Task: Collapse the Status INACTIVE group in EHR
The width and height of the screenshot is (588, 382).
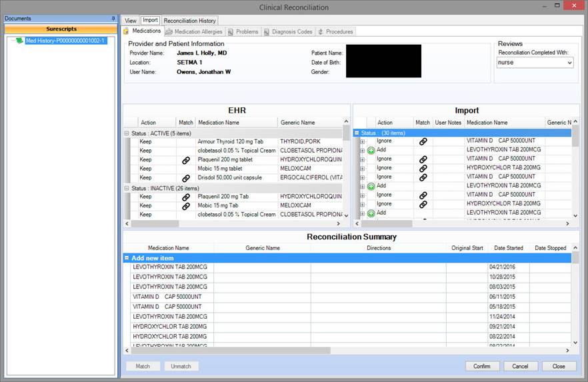Action: pyautogui.click(x=127, y=188)
